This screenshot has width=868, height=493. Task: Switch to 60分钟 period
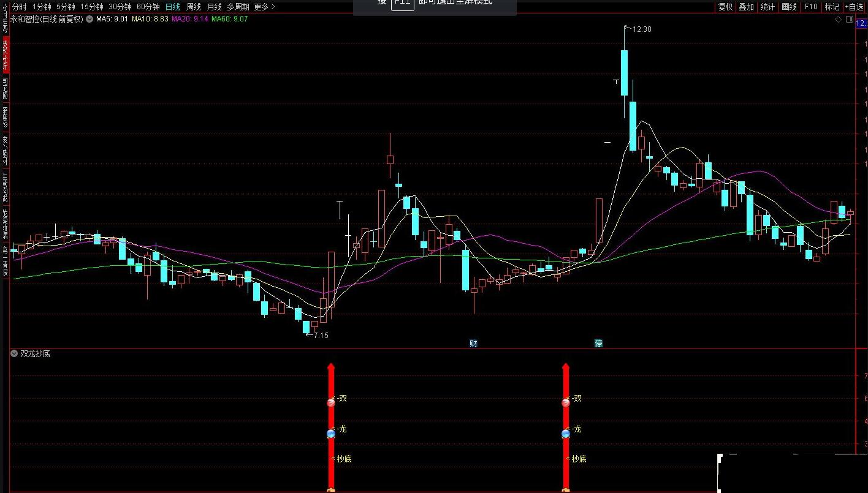click(x=148, y=7)
